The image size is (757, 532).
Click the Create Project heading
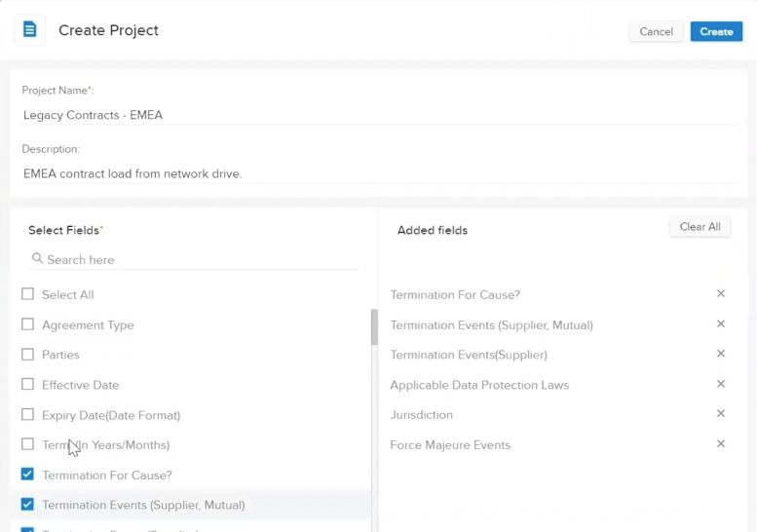[108, 30]
